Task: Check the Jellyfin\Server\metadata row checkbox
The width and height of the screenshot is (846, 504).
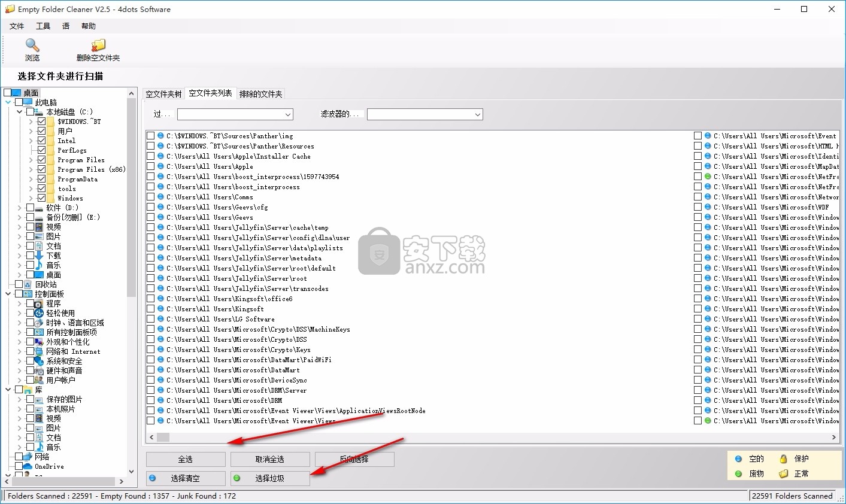Action: pyautogui.click(x=151, y=258)
